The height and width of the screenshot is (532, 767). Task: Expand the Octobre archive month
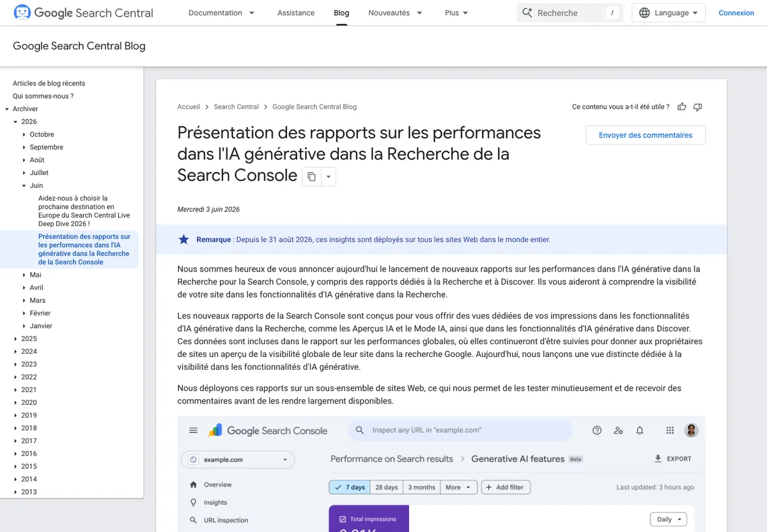24,134
